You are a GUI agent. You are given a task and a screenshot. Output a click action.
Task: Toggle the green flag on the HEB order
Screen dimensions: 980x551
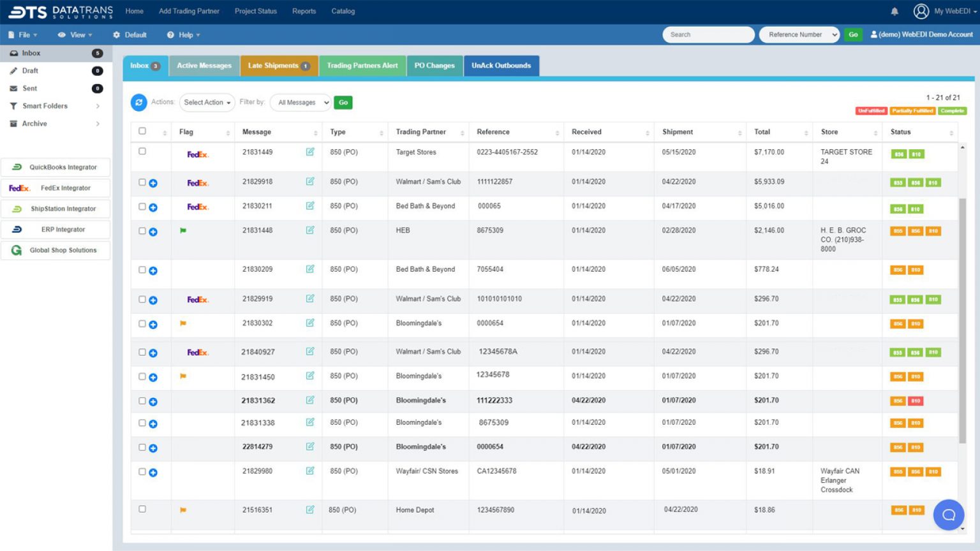(x=183, y=230)
